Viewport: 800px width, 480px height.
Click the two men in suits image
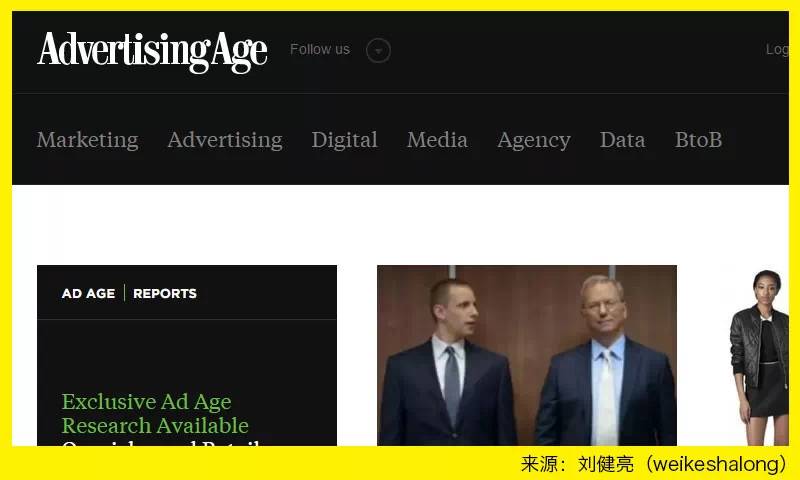527,356
